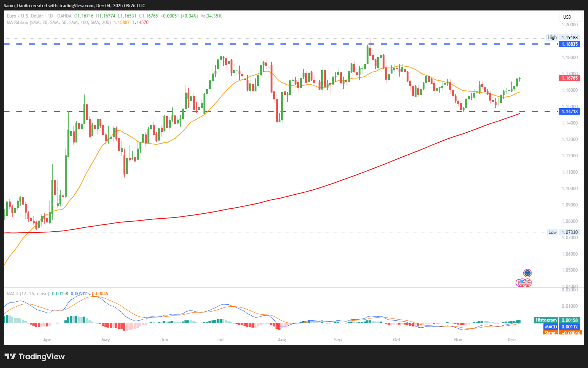Click the green Histogram value label

coord(557,320)
